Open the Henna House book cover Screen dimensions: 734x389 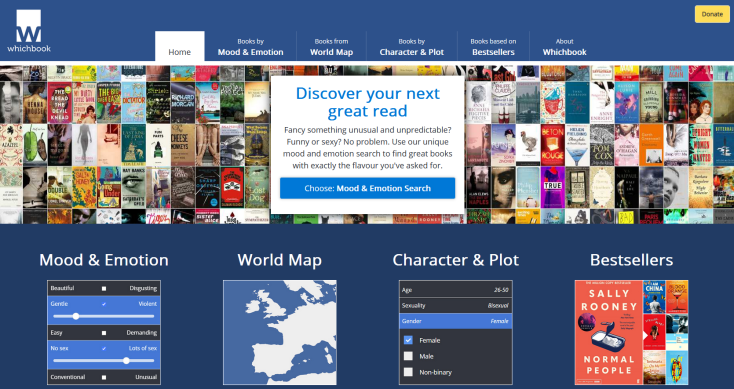coord(35,103)
